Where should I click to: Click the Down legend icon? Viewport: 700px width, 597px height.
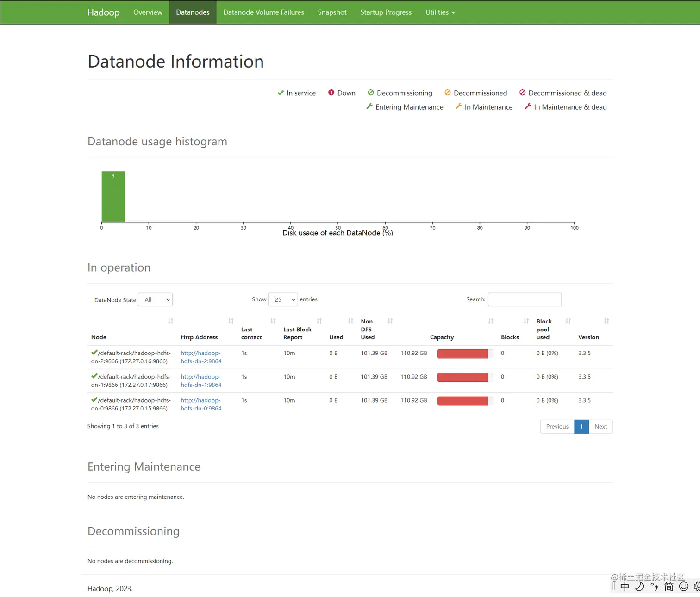point(331,93)
